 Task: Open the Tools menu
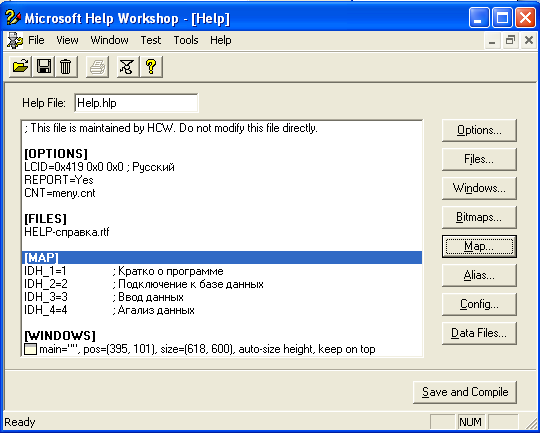[186, 40]
